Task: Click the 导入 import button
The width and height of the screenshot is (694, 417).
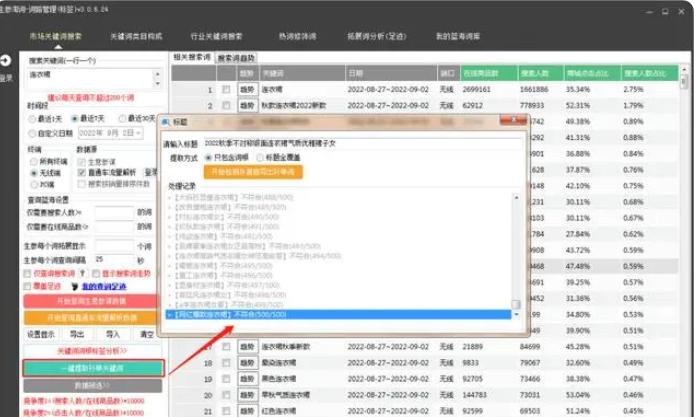Action: [x=112, y=335]
